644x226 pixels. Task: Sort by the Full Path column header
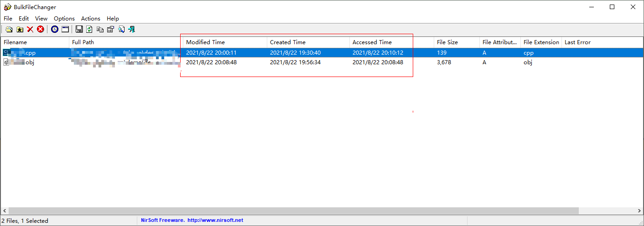click(126, 42)
